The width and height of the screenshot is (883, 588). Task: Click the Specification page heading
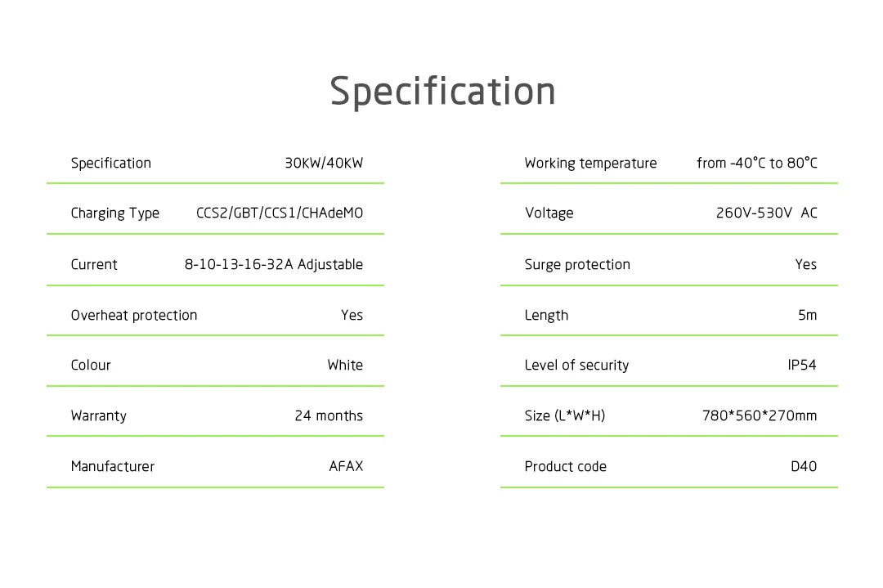[x=442, y=91]
